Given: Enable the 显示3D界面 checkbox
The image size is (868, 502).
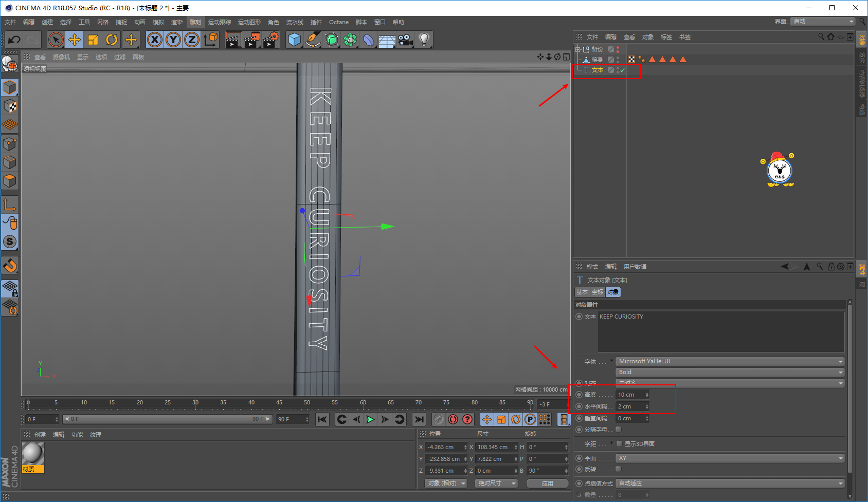Looking at the screenshot, I should click(619, 444).
